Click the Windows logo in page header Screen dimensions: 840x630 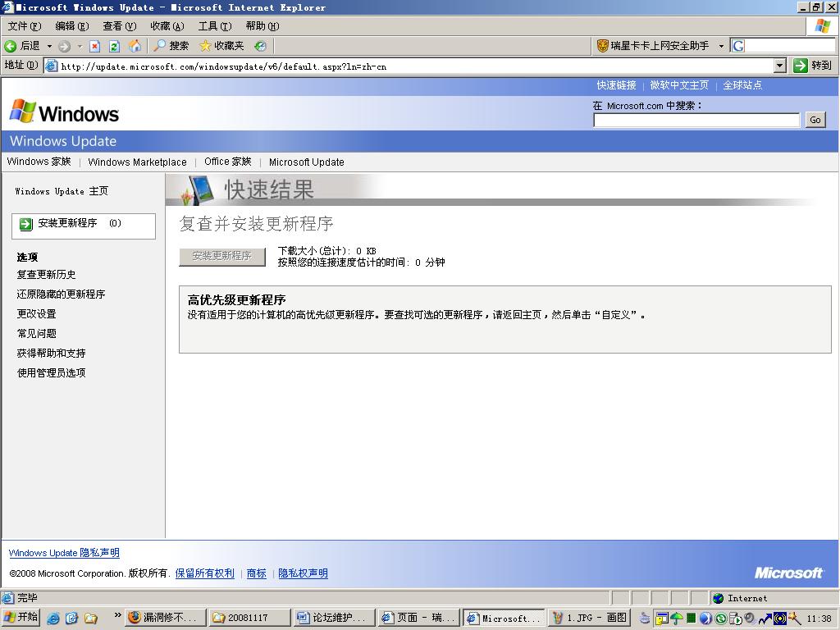(x=64, y=112)
